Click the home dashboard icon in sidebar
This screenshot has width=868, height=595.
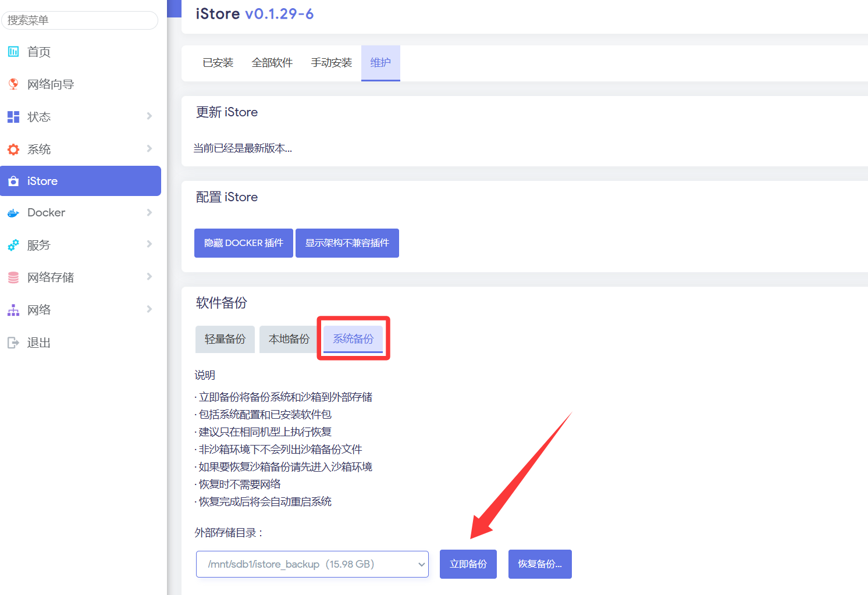13,52
